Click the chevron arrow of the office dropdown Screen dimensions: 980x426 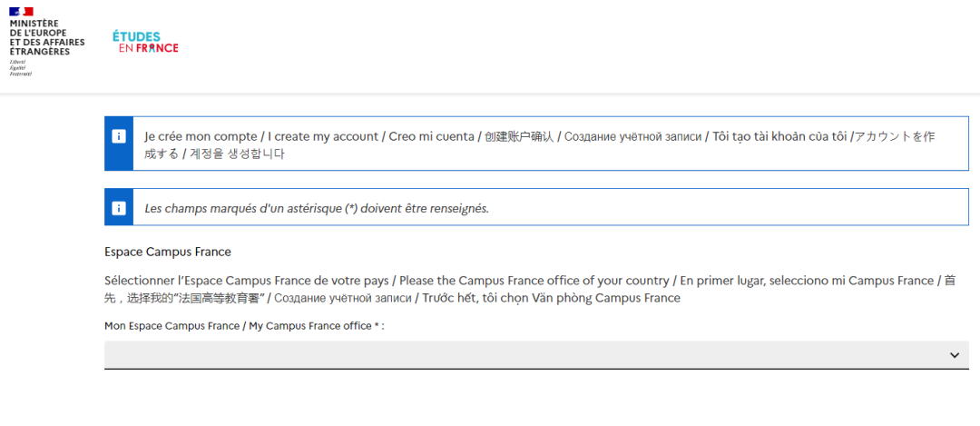tap(954, 355)
